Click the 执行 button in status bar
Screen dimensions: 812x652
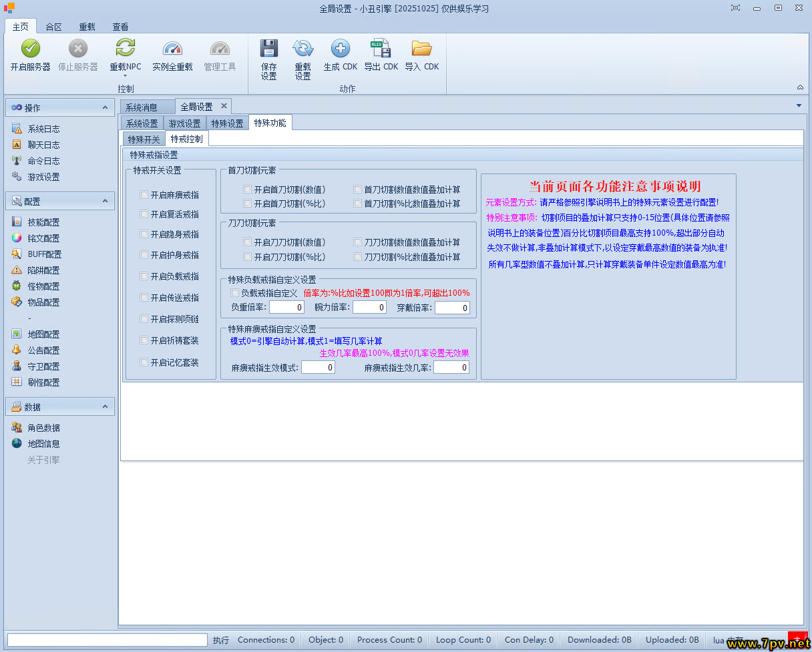[220, 640]
